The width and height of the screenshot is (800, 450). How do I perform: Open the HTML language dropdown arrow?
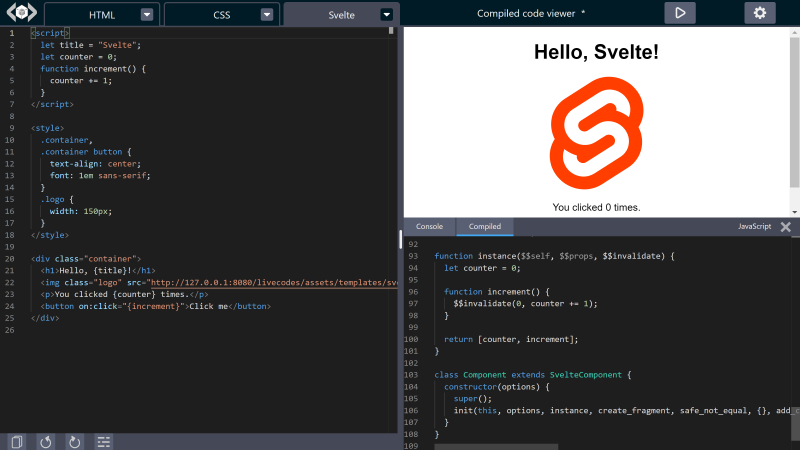147,15
